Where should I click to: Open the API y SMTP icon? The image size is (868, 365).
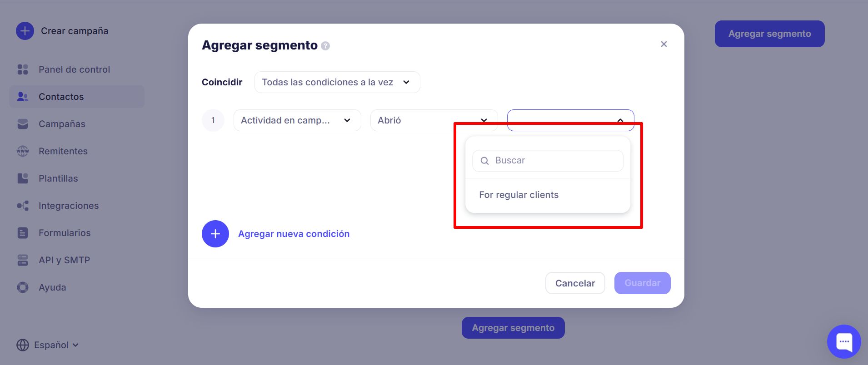(x=22, y=260)
